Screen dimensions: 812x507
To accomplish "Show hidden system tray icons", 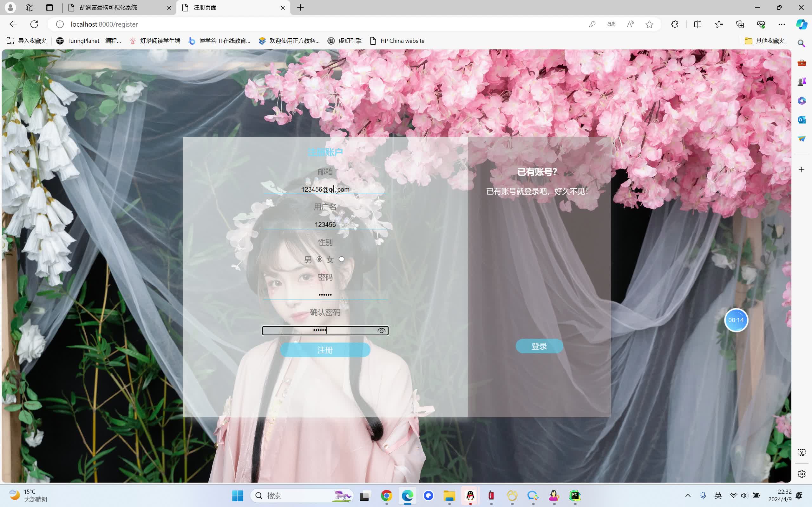I will [688, 496].
